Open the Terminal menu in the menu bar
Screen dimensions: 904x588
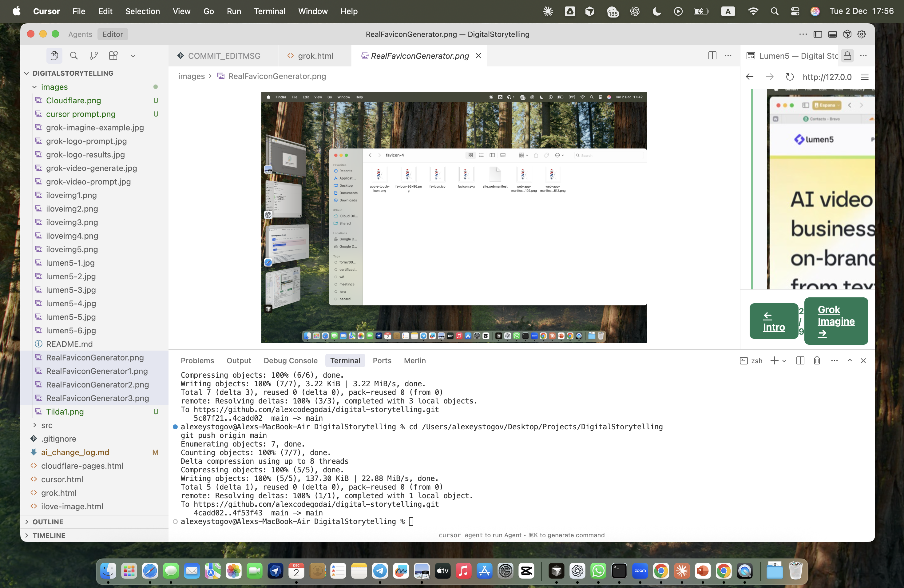269,11
